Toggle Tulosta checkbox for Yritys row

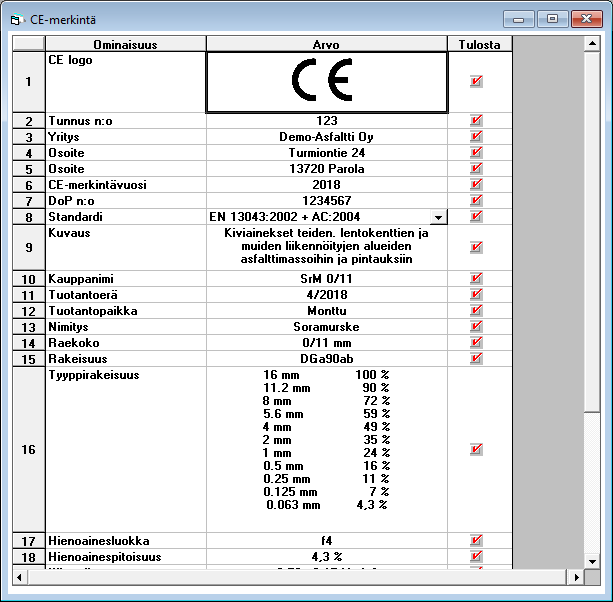pyautogui.click(x=476, y=137)
